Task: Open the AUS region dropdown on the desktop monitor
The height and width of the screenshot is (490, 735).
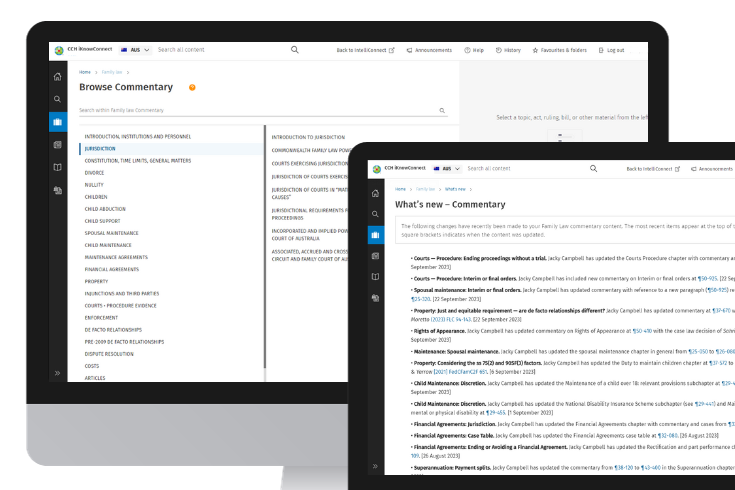Action: 135,49
